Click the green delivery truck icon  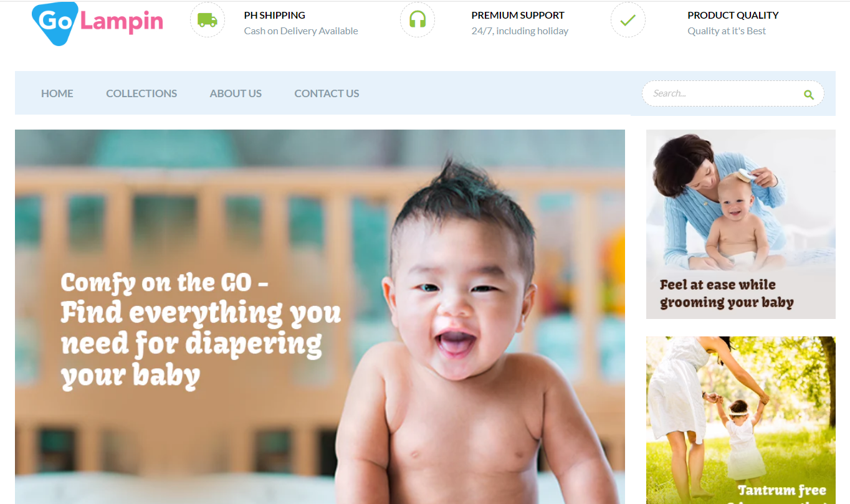pyautogui.click(x=208, y=20)
